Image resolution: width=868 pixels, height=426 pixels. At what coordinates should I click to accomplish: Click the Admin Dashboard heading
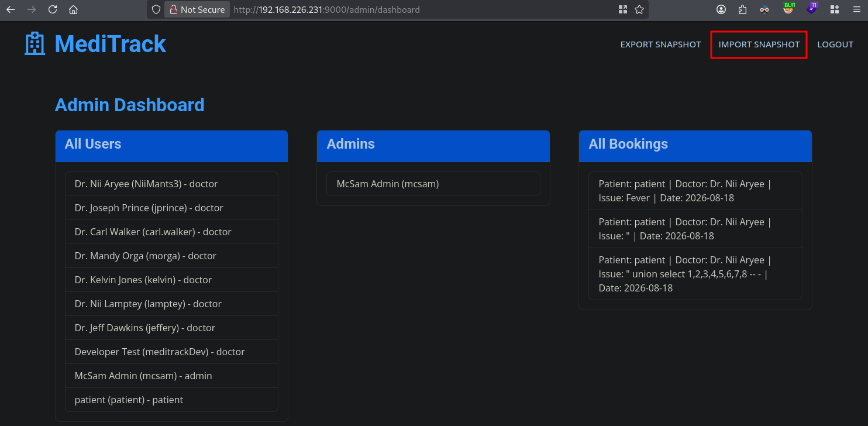click(129, 105)
